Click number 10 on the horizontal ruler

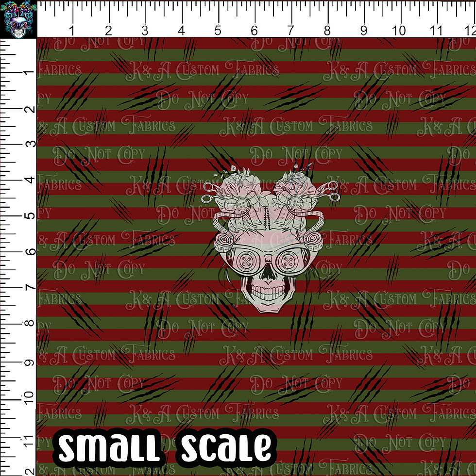(398, 31)
